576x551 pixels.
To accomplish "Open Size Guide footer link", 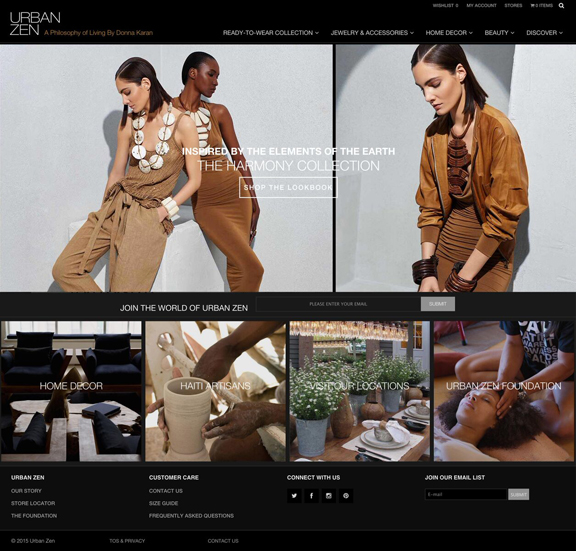I will pos(163,503).
